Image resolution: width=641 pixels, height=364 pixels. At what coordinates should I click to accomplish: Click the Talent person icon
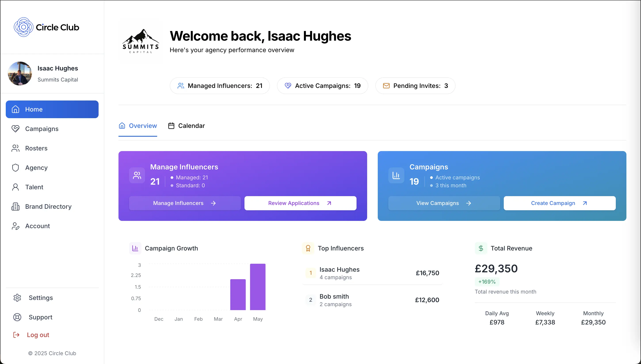(x=15, y=187)
